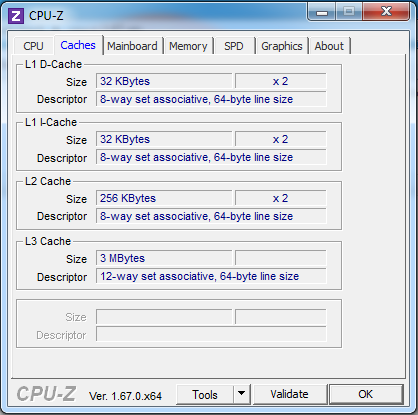Click the L3 Cache descriptor field

coord(211,276)
